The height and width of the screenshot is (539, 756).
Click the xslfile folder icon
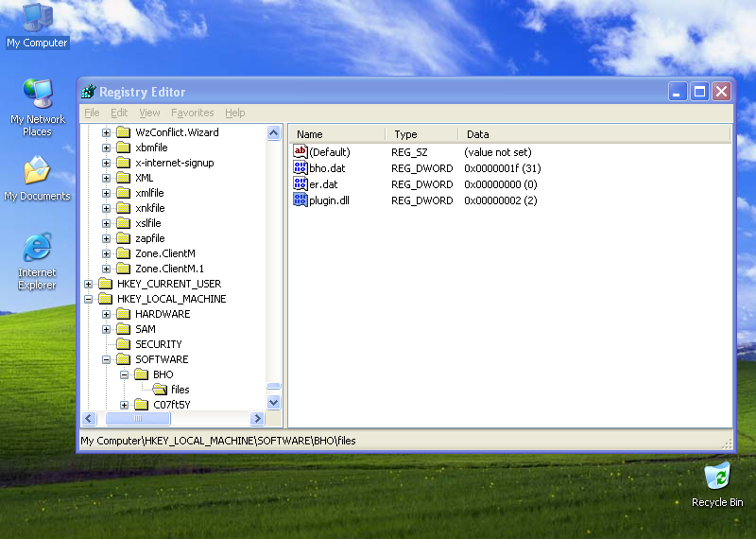point(124,223)
